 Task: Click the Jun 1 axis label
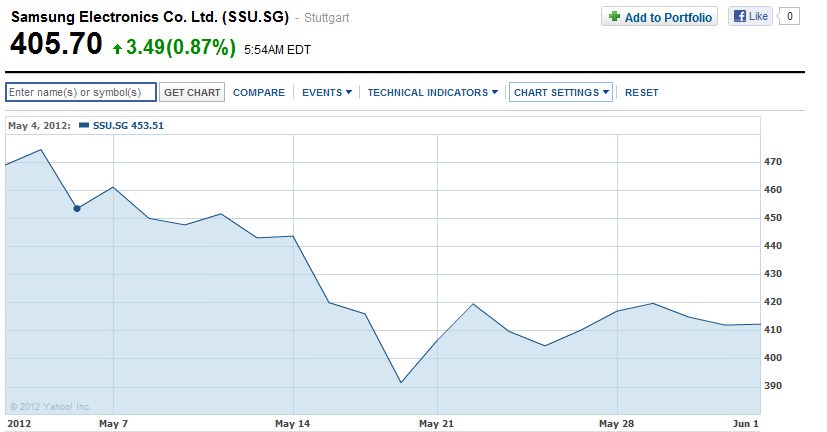point(746,424)
